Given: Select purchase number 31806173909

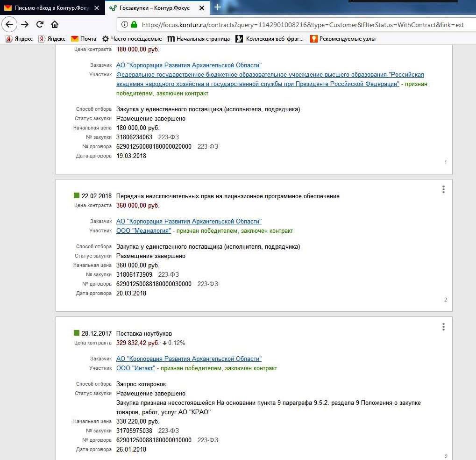Looking at the screenshot, I should [134, 274].
